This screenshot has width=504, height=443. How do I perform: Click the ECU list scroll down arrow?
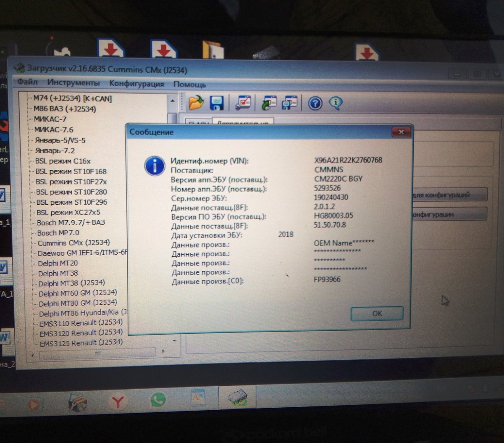[x=175, y=340]
